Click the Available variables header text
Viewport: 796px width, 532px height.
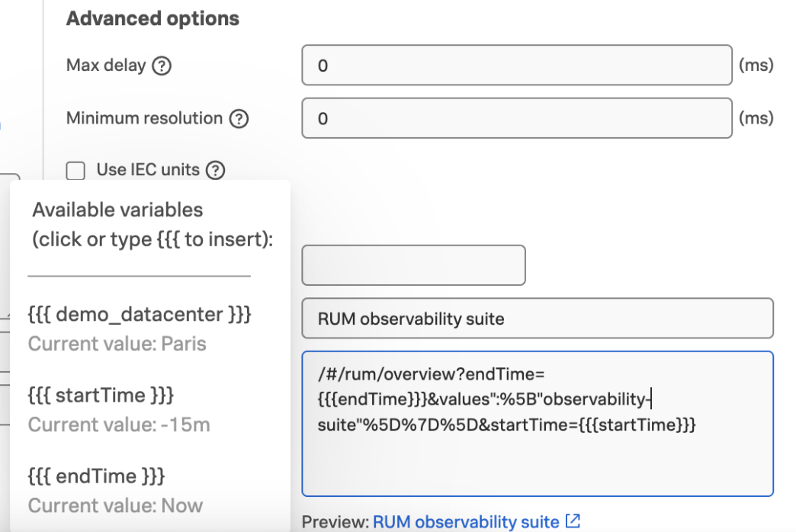(152, 224)
